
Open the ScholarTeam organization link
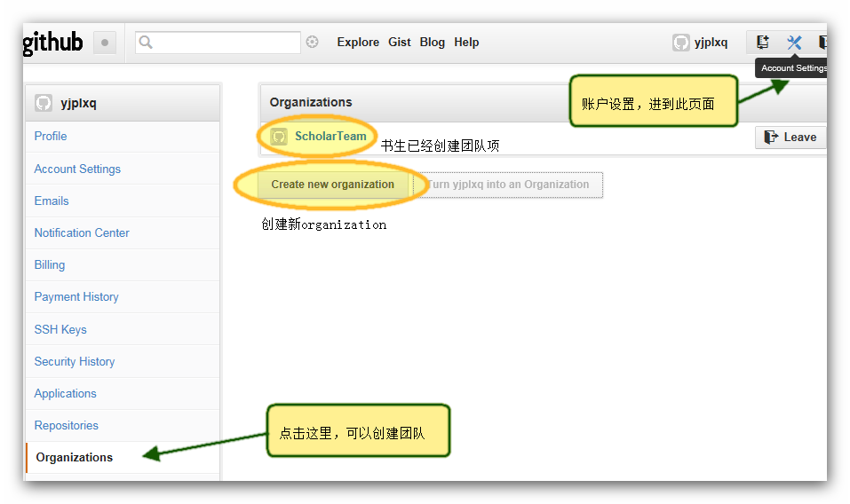coord(330,137)
